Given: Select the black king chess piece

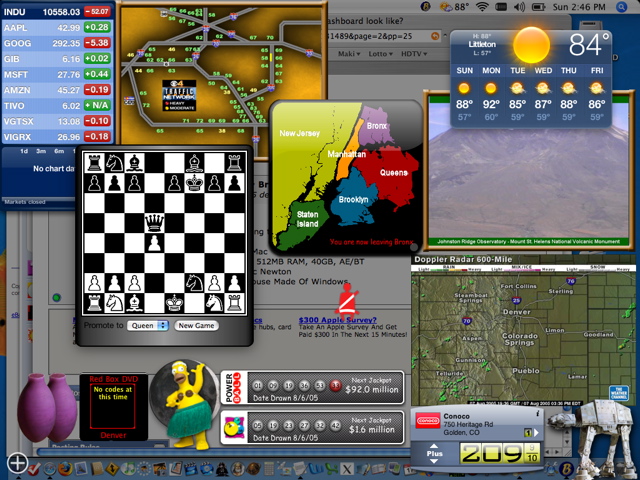Looking at the screenshot, I should point(194,182).
